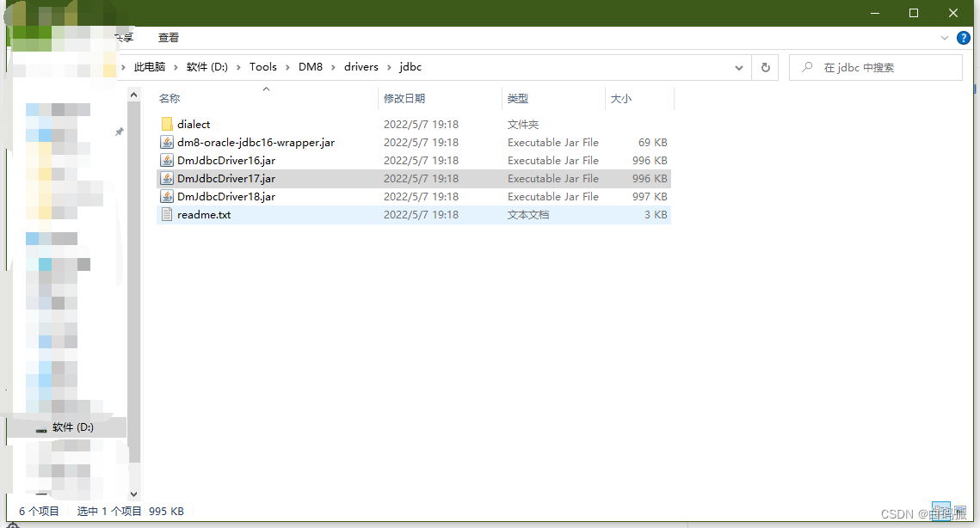This screenshot has width=980, height=528.
Task: Click the 在 jdbc 中搜索 search field
Action: (876, 67)
